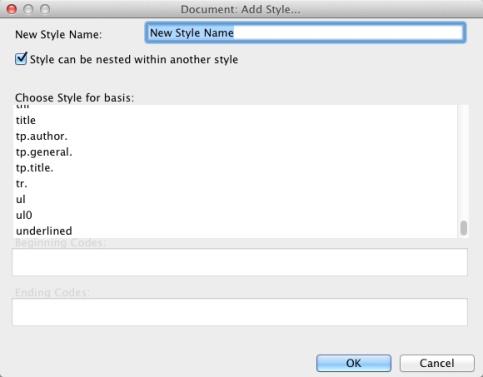Close the Add Style dialog window
Screen dimensions: 483x377
point(12,9)
